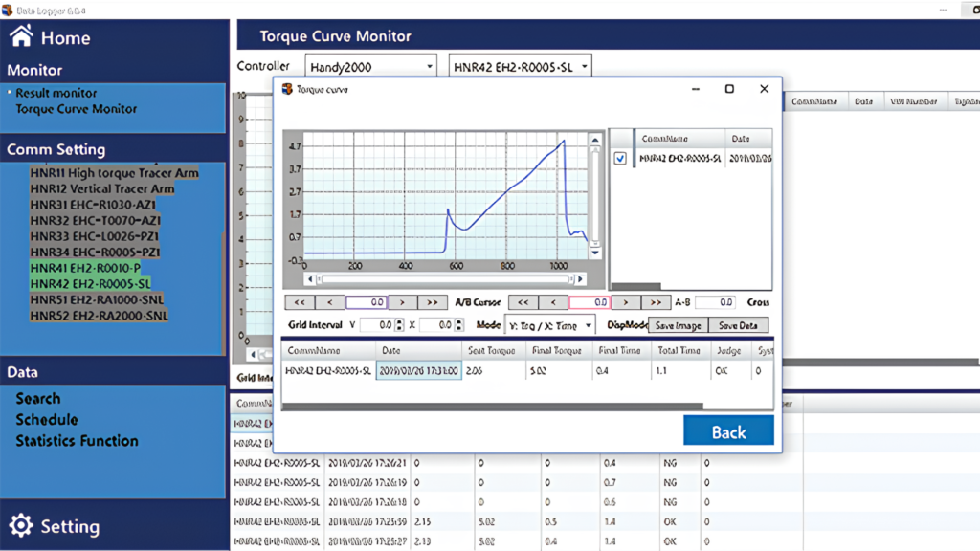Click the Back button
The image size is (980, 551).
pos(728,431)
